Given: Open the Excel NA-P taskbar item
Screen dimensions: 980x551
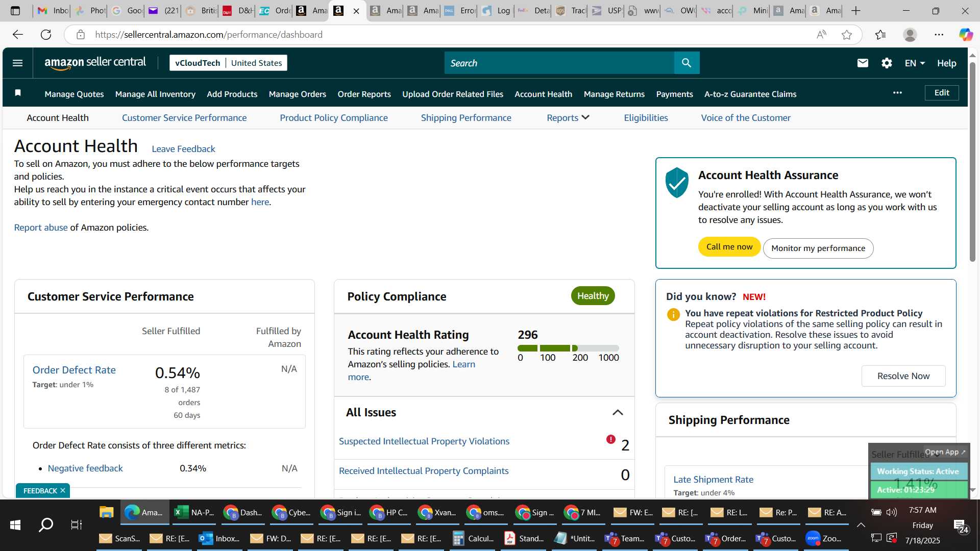Looking at the screenshot, I should coord(194,512).
